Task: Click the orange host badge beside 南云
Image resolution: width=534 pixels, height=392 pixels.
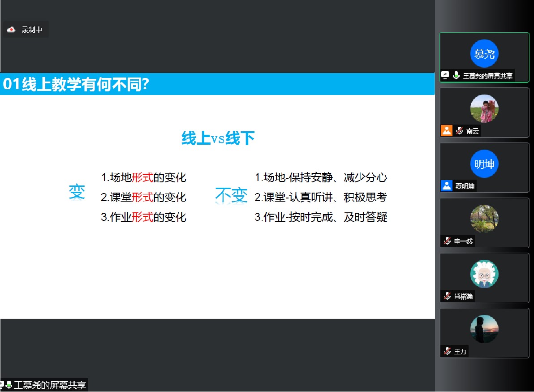Action: coord(447,131)
